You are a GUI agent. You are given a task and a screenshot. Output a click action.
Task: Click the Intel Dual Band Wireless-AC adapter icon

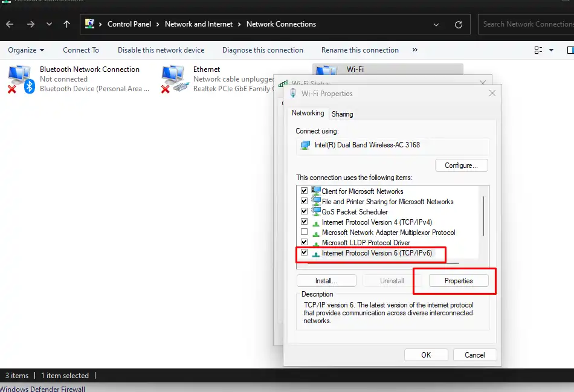pyautogui.click(x=305, y=146)
